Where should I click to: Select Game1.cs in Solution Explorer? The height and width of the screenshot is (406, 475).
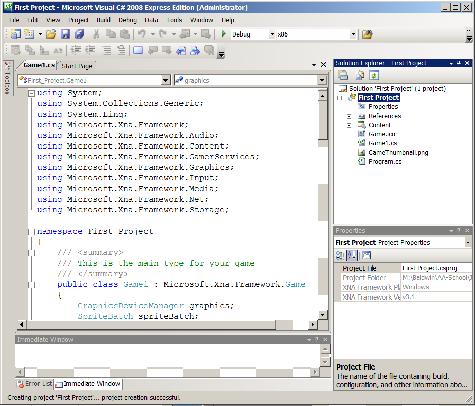(383, 143)
